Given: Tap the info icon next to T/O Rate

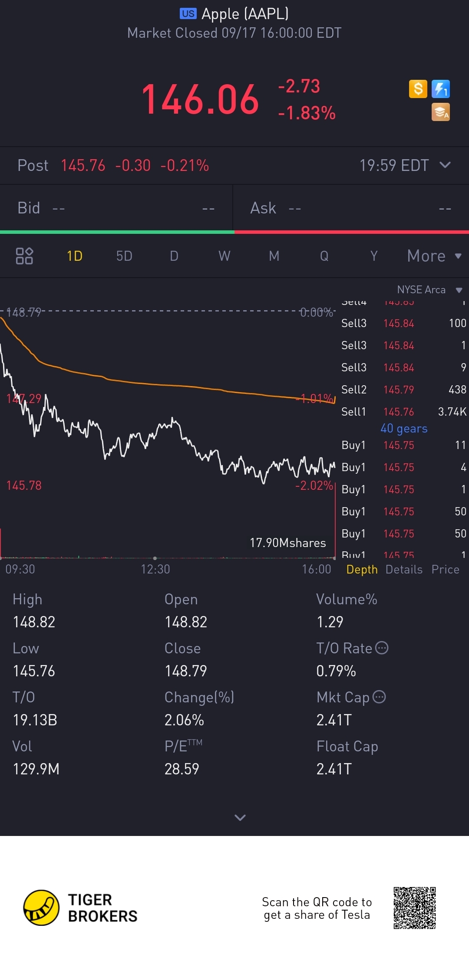Looking at the screenshot, I should 382,648.
